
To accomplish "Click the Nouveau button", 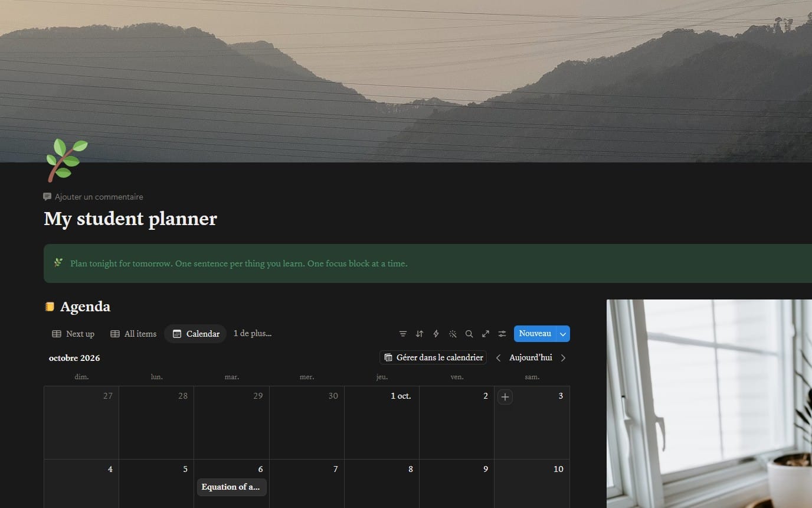I will [x=535, y=334].
